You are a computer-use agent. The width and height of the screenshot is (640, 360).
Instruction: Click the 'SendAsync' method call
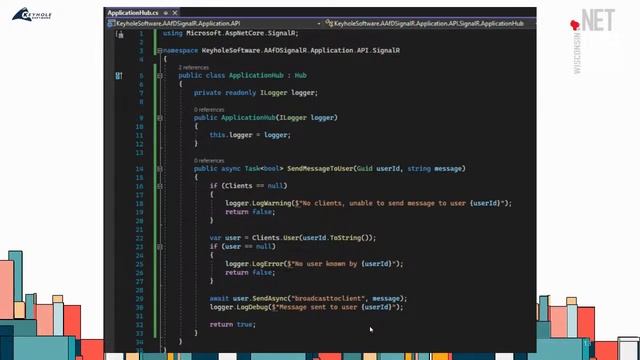tap(270, 298)
